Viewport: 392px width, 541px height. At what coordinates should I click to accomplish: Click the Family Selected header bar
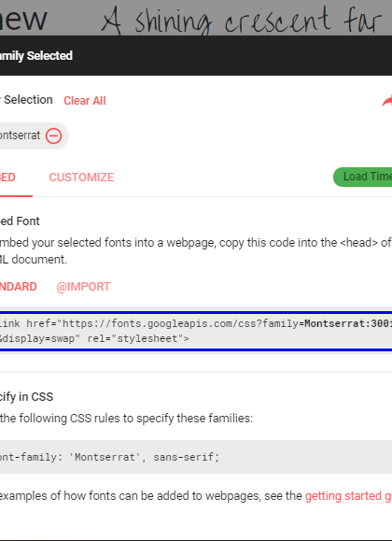[x=196, y=55]
